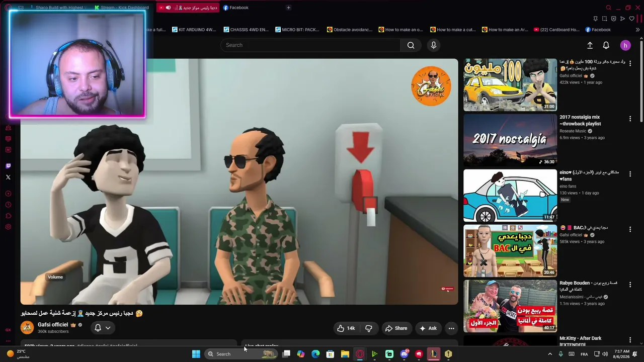Image resolution: width=644 pixels, height=362 pixels.
Task: Expand the bookmarks bar overflow chevron
Action: click(637, 30)
